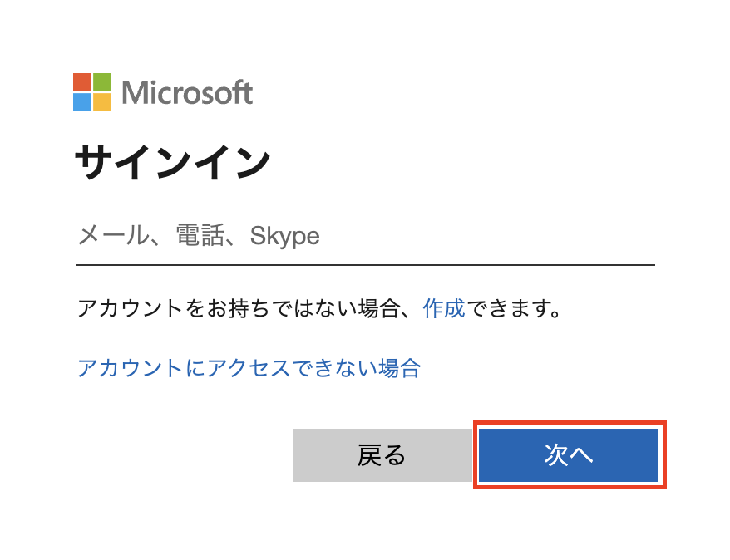Select the サインイン heading

[172, 162]
